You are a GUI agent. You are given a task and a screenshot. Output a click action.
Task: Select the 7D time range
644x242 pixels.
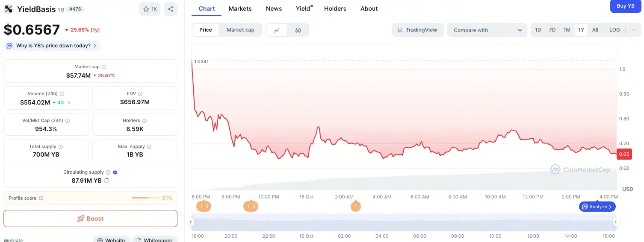[552, 30]
